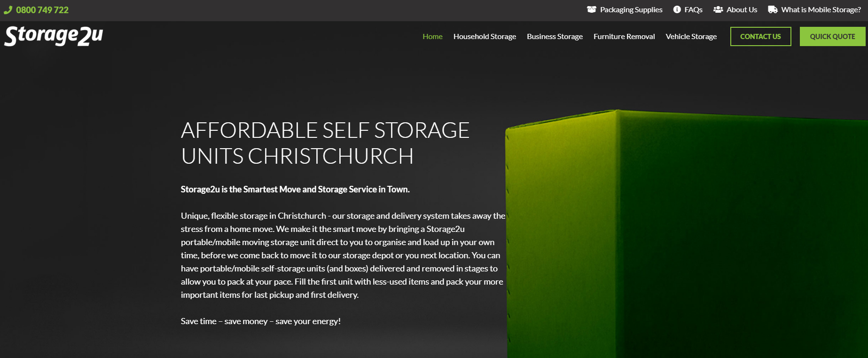Open the Household Storage menu item
This screenshot has height=358, width=868.
point(485,36)
